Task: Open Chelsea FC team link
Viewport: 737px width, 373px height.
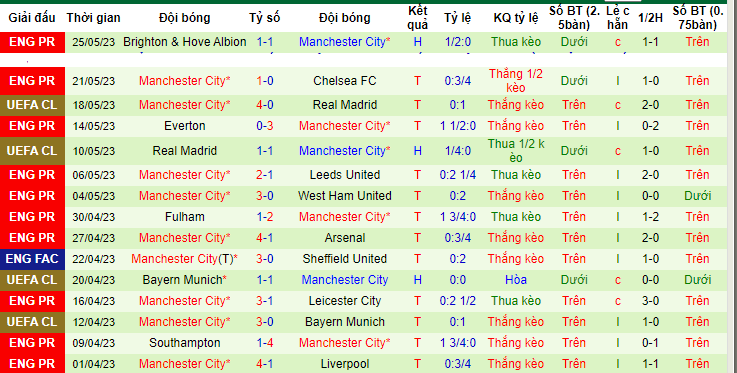Action: point(345,81)
